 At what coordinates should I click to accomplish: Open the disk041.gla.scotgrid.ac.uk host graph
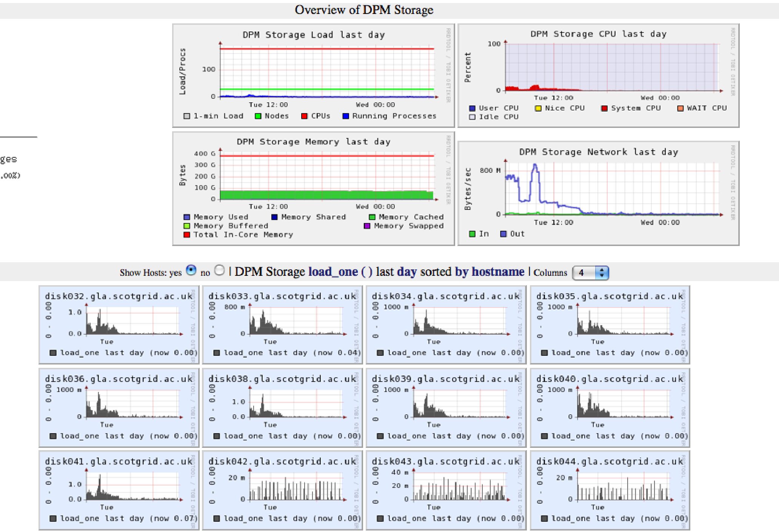[x=119, y=490]
